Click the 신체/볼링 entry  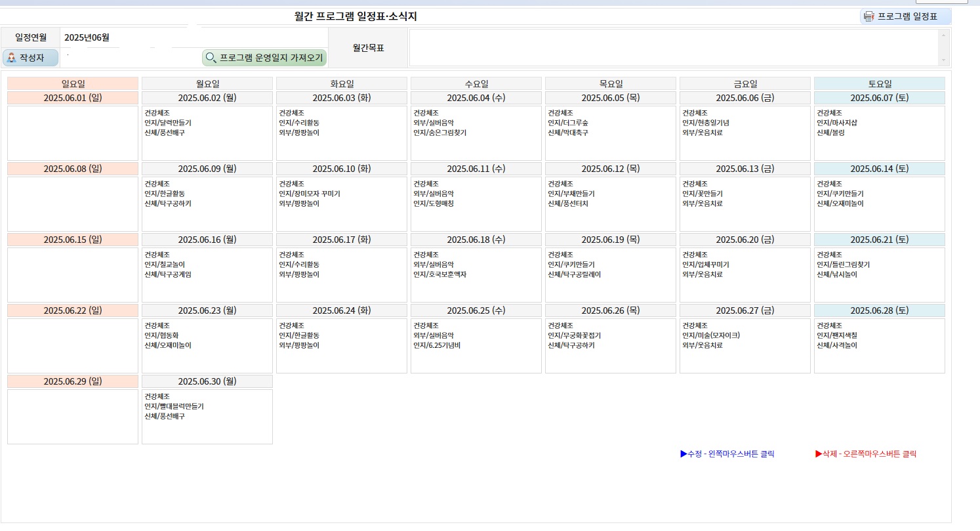[830, 133]
